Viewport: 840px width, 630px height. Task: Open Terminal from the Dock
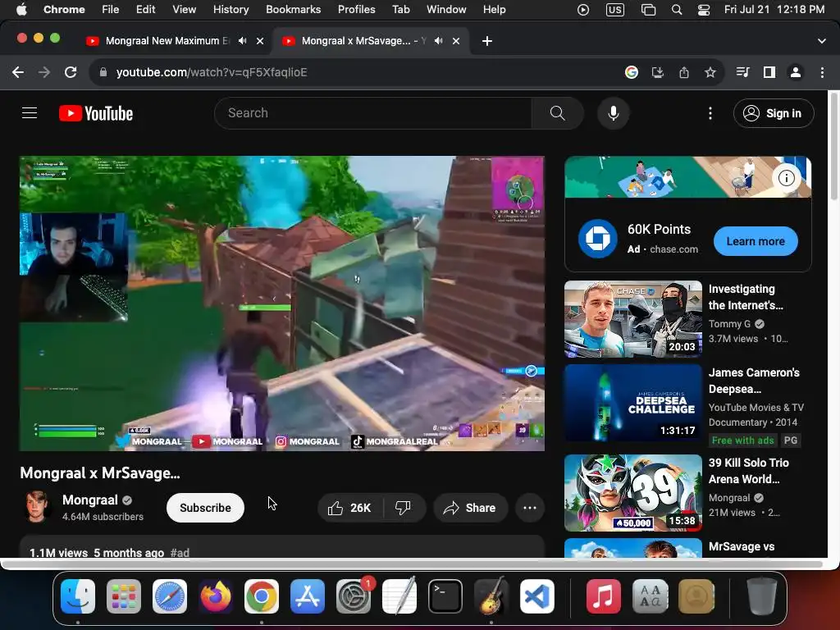[x=445, y=596]
